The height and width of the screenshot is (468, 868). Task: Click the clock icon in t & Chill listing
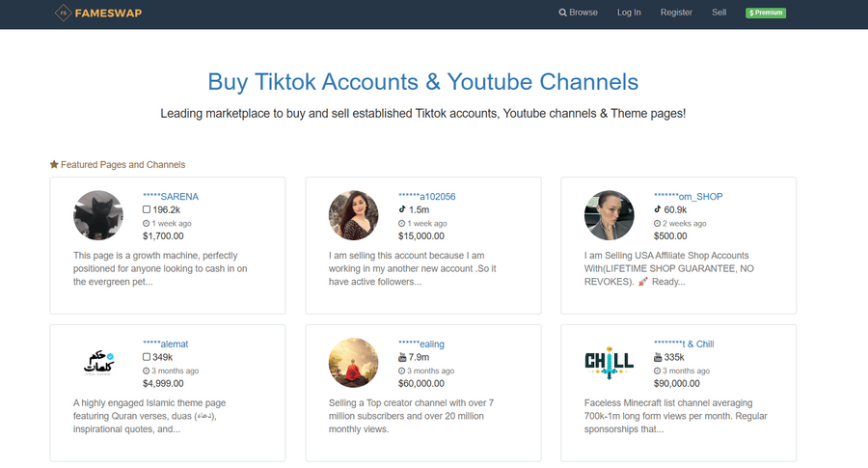tap(657, 371)
